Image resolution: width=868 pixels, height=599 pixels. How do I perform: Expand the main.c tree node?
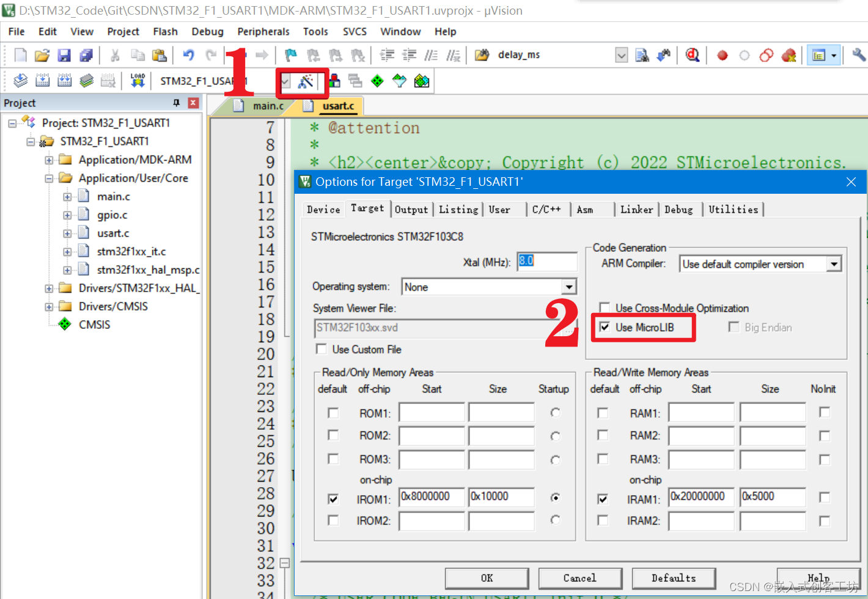(x=67, y=197)
